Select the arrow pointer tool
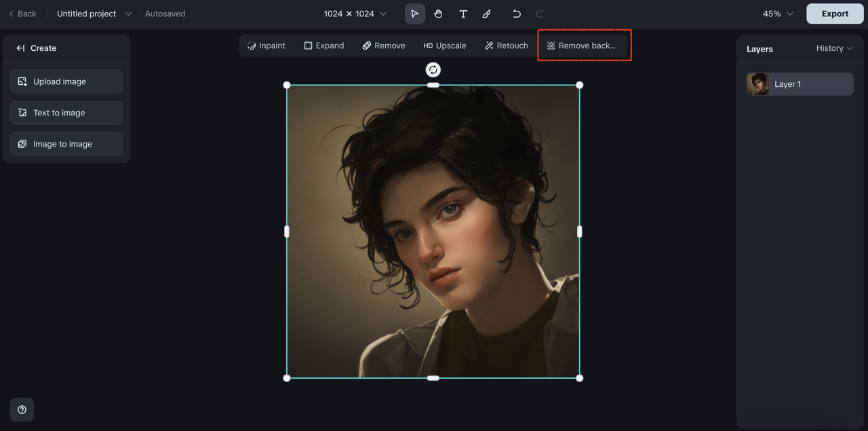Image resolution: width=868 pixels, height=431 pixels. 415,14
